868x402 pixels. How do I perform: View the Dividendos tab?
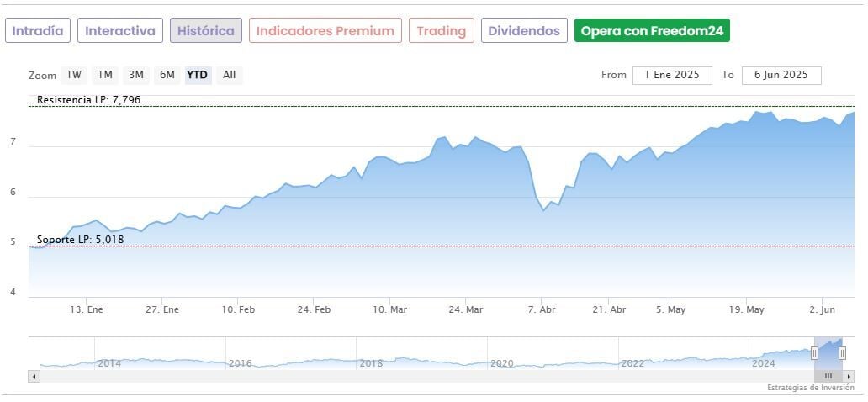(522, 31)
